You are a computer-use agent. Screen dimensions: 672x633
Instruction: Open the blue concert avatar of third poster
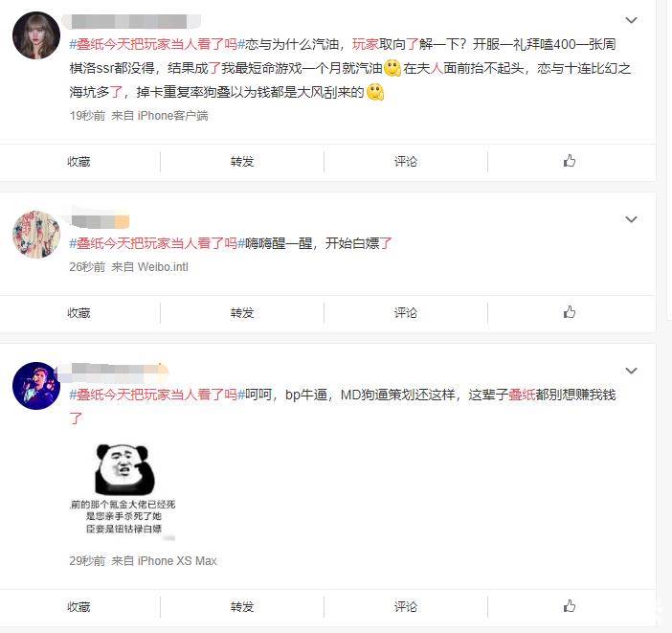pos(36,386)
